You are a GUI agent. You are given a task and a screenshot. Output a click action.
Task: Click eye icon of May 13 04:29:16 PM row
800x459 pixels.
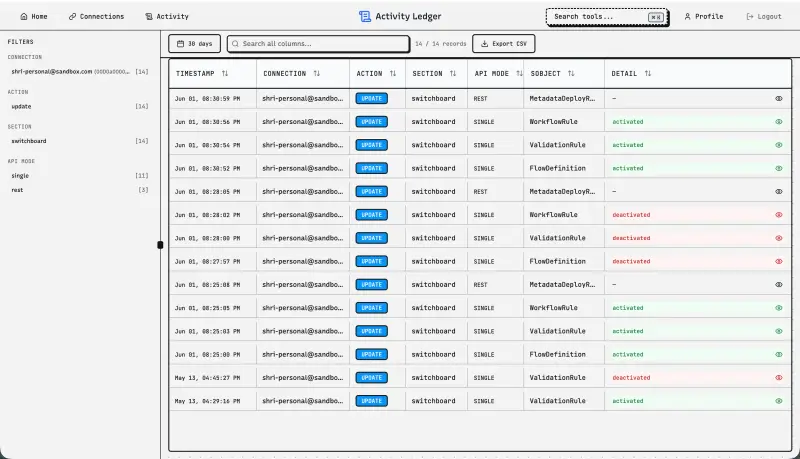click(x=779, y=401)
